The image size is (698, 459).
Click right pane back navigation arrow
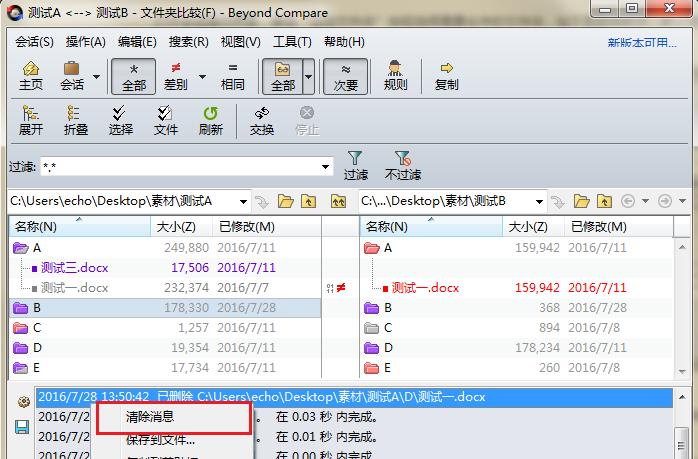tap(628, 201)
